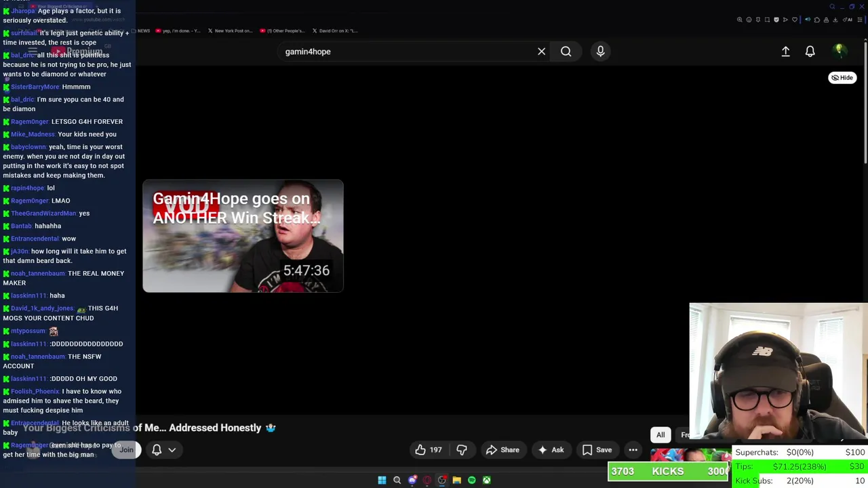Toggle channel notification bell under video
Screen dimensions: 868x488
[157, 449]
